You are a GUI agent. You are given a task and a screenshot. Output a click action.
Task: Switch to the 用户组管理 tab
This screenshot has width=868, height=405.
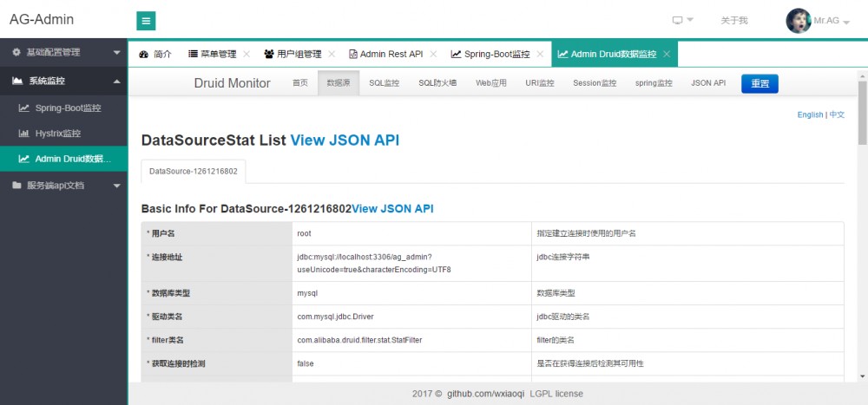[299, 55]
